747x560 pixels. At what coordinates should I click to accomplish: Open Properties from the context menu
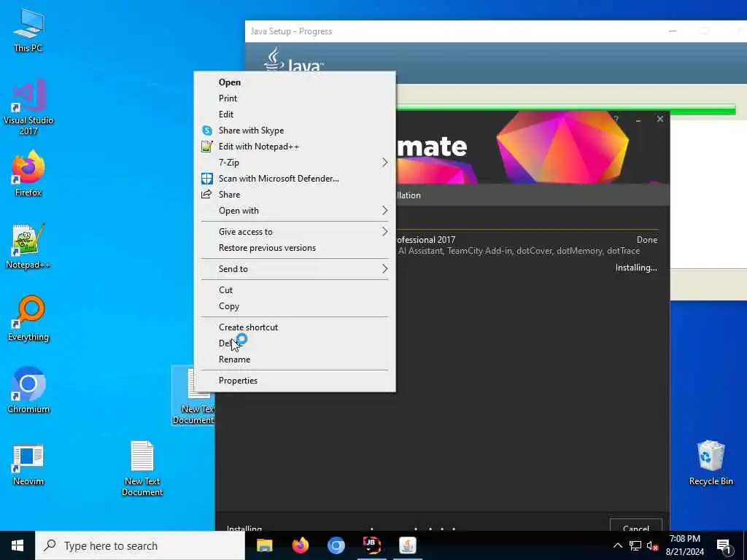point(295,381)
